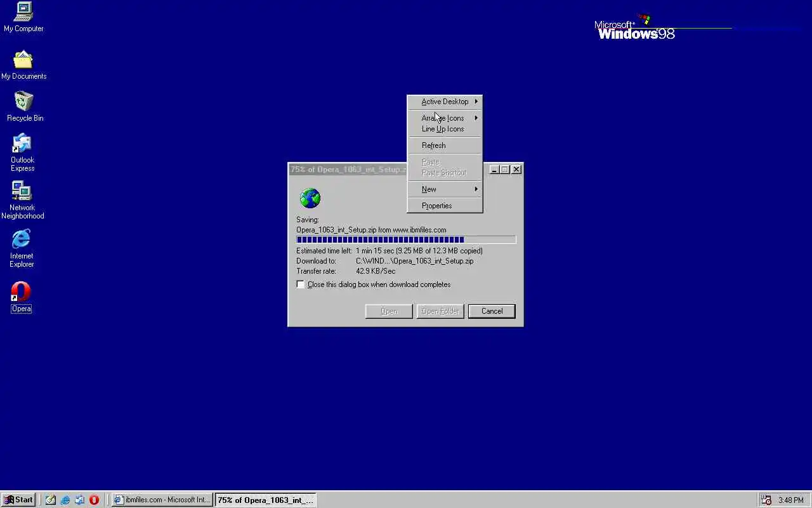Click the grayed-out Paste Shortcut entry
Image resolution: width=812 pixels, height=508 pixels.
click(x=445, y=173)
